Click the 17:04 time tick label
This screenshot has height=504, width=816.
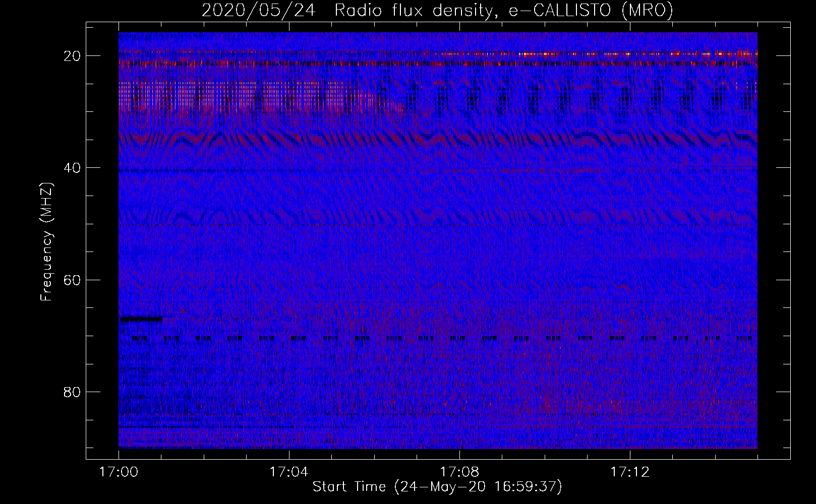point(289,472)
